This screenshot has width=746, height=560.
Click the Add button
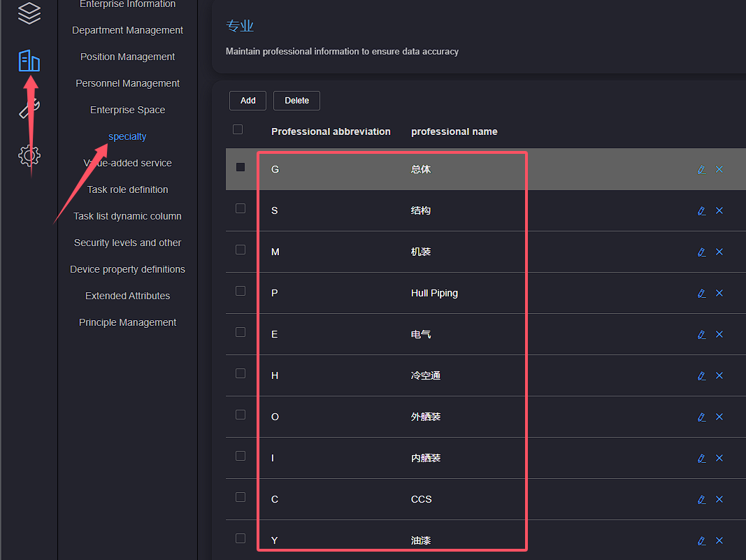point(248,101)
